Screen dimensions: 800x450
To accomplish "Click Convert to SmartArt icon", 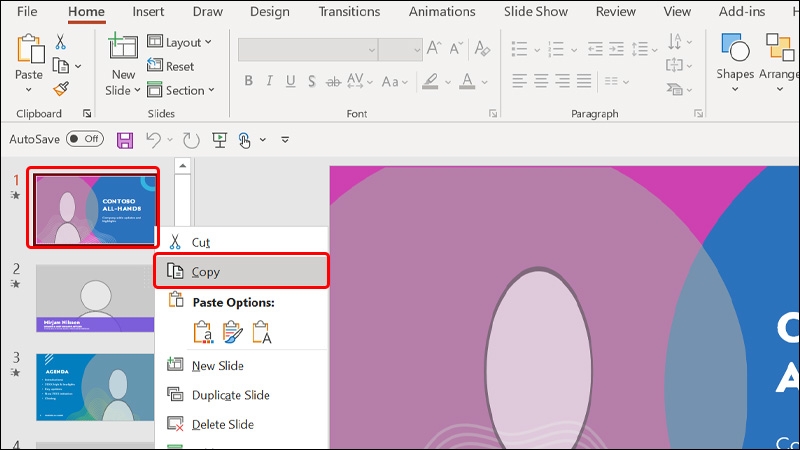I will tap(674, 90).
